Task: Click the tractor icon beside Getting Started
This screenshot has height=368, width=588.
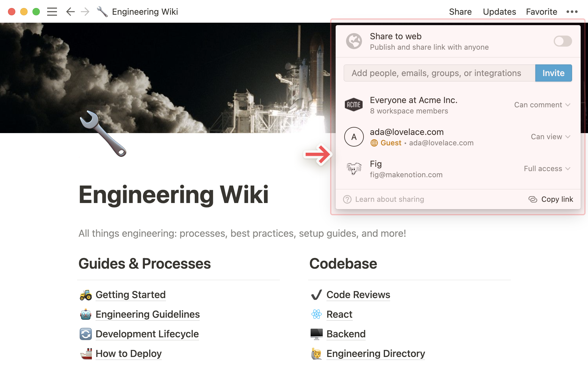Action: [85, 295]
